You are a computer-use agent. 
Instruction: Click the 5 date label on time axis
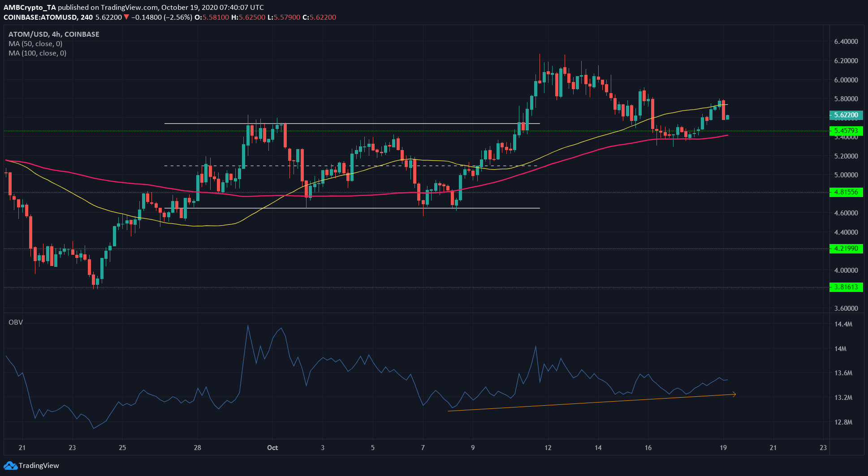coord(373,448)
